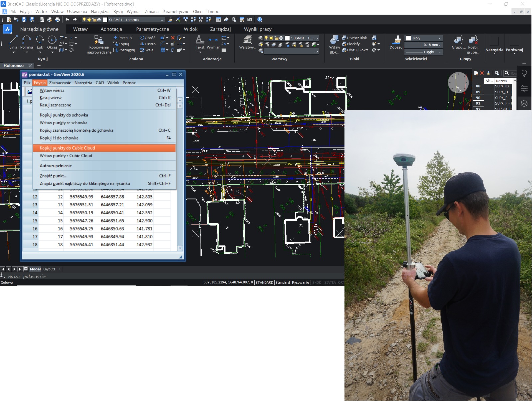The height and width of the screenshot is (401, 532).
Task: Click white layer color swatch next to SUSM01 - Latarnia
Action: 105,20
